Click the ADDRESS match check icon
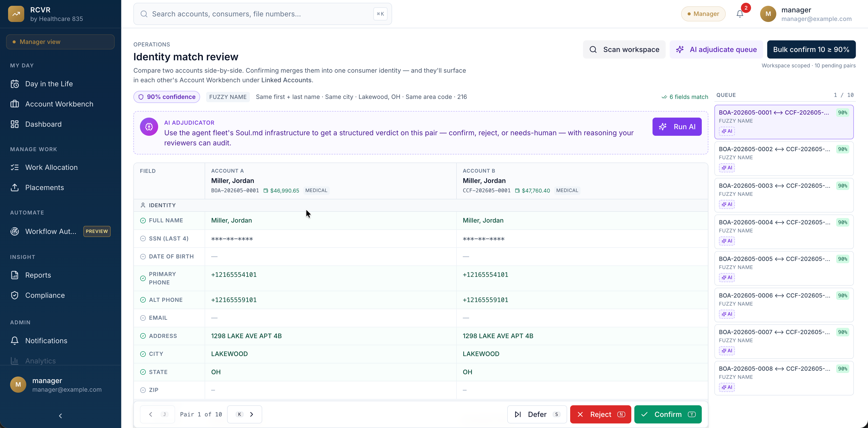The width and height of the screenshot is (868, 428). [x=143, y=336]
